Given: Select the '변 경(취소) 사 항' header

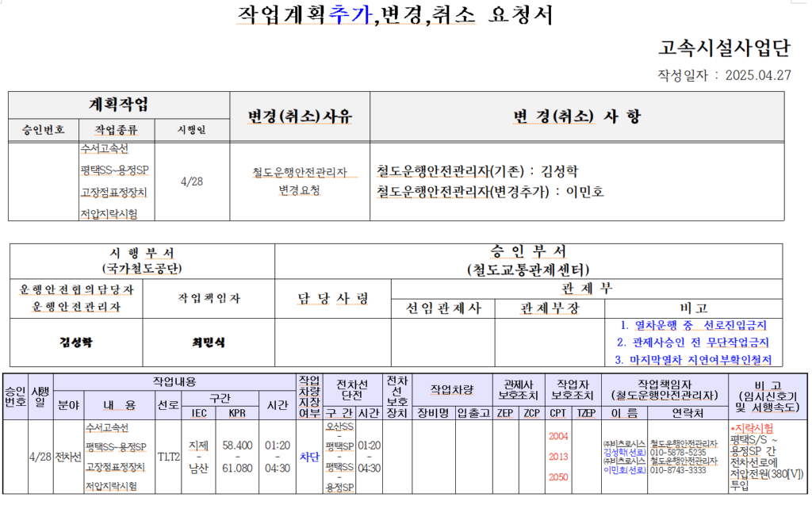Looking at the screenshot, I should click(577, 116).
